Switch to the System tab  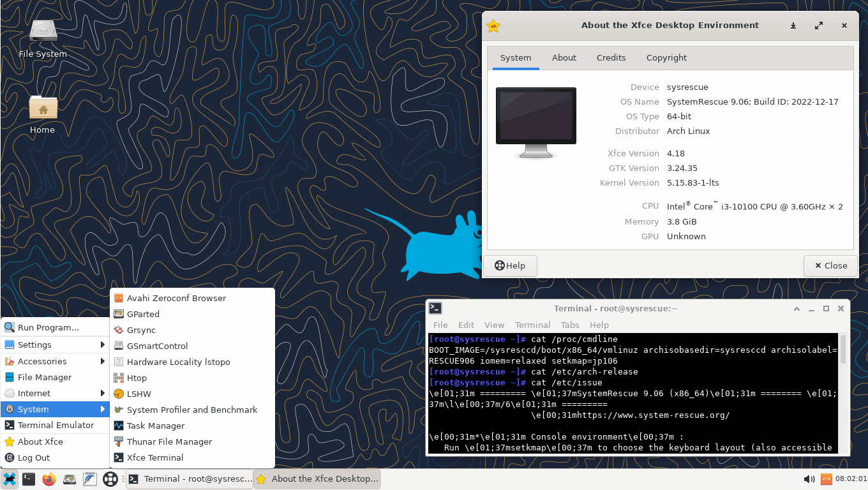tap(516, 57)
